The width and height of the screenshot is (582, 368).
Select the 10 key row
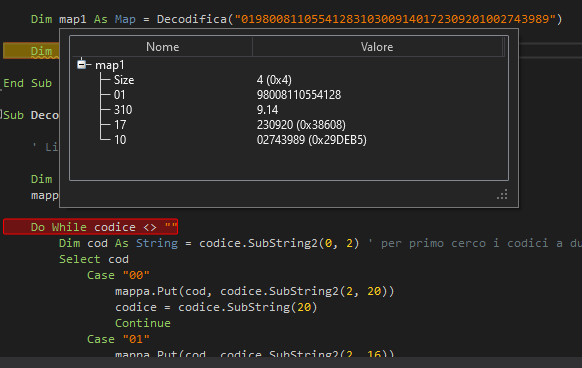click(x=288, y=140)
